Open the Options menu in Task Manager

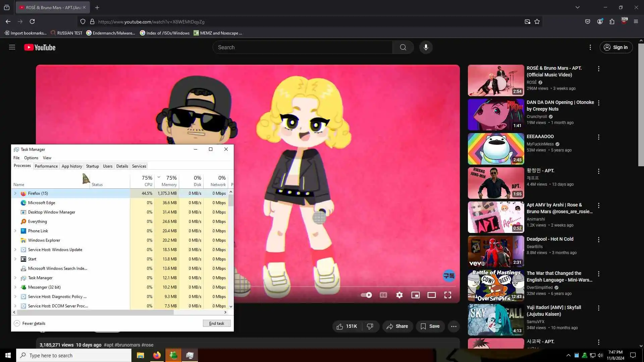click(x=31, y=158)
